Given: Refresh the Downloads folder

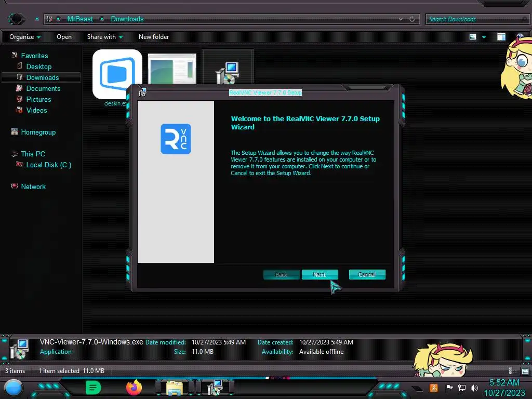Looking at the screenshot, I should [x=412, y=19].
